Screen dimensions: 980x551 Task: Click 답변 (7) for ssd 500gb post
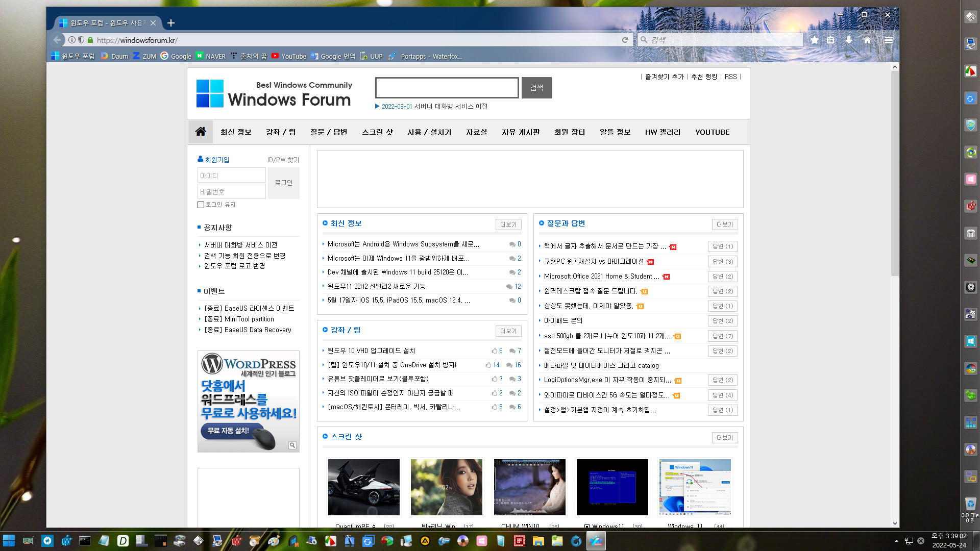(723, 336)
